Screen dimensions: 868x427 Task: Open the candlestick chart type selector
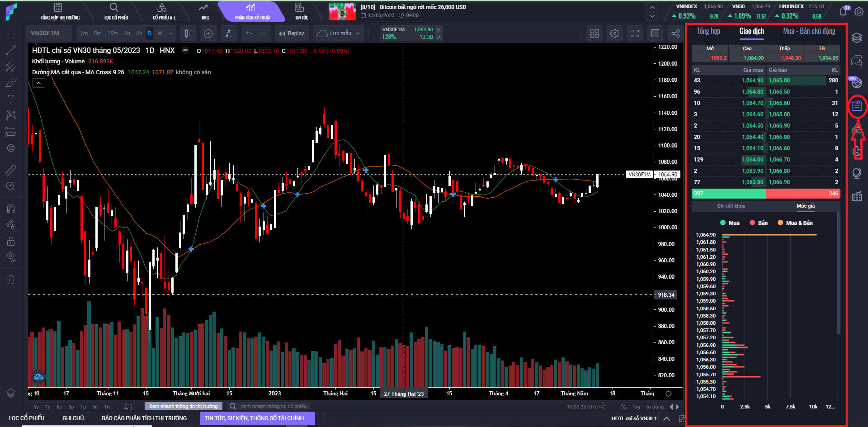click(189, 33)
